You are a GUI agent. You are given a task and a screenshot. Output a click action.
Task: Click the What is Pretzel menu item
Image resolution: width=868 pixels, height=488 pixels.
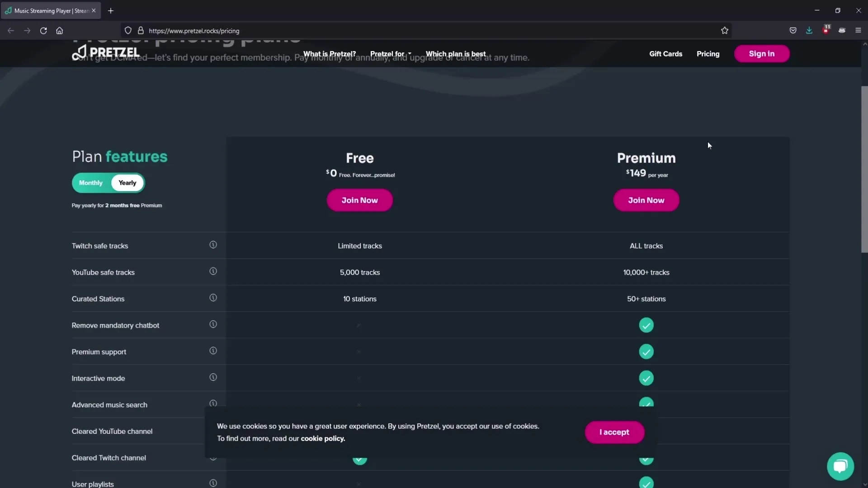[x=330, y=54]
